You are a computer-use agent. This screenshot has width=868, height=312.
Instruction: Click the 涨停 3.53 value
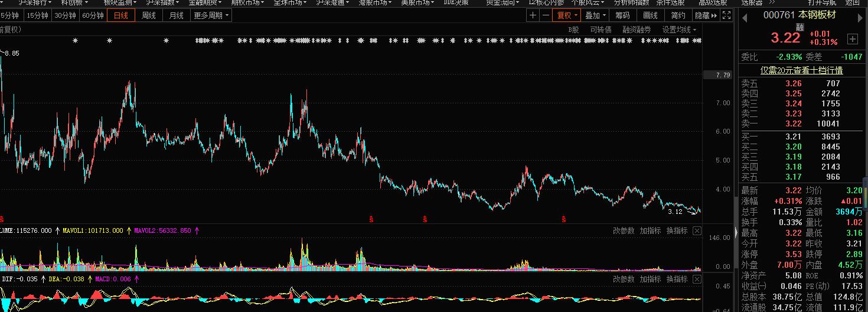pos(793,254)
